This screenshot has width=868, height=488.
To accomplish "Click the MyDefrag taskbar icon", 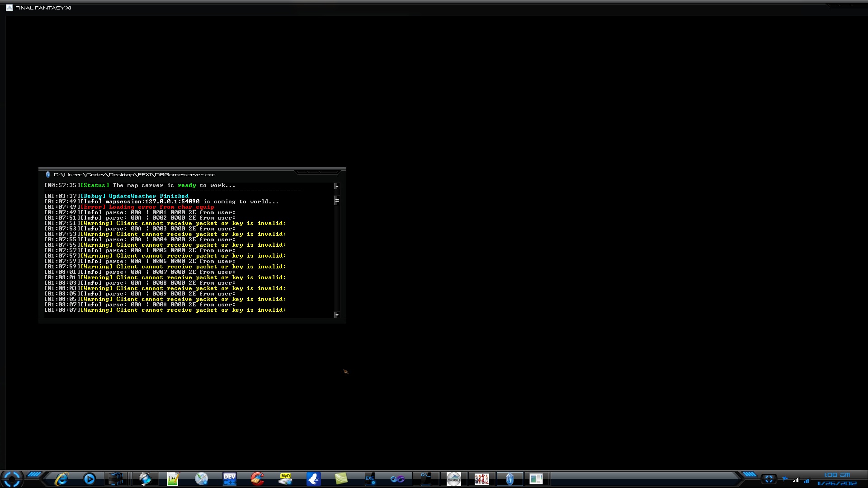I will 285,479.
